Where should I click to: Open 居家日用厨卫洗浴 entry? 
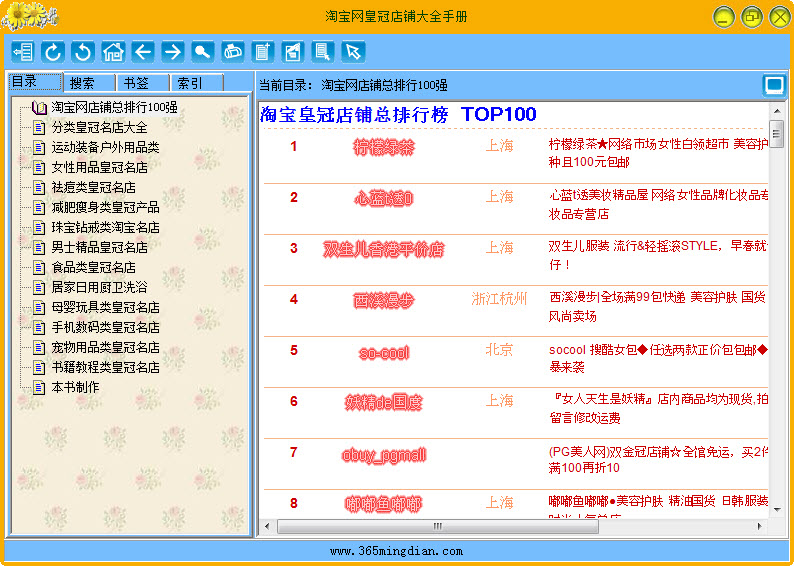[x=100, y=288]
